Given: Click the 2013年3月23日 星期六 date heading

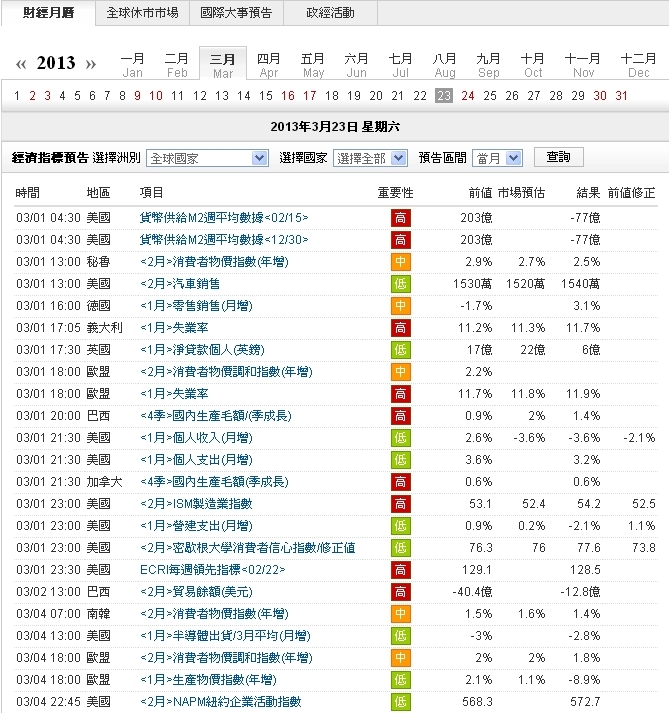Looking at the screenshot, I should tap(335, 126).
